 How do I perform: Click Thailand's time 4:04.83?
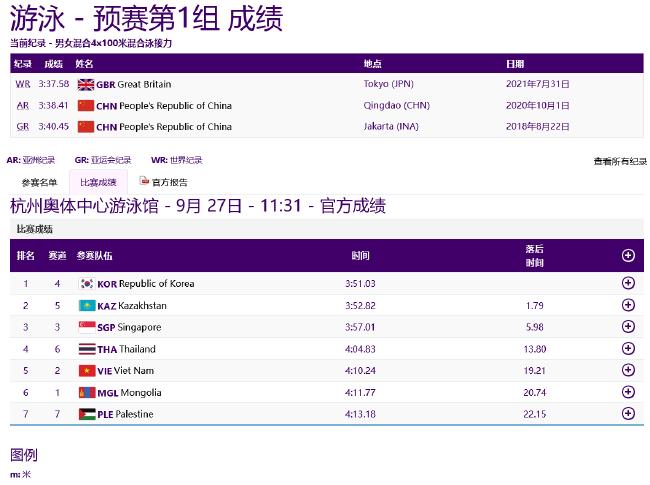(360, 349)
